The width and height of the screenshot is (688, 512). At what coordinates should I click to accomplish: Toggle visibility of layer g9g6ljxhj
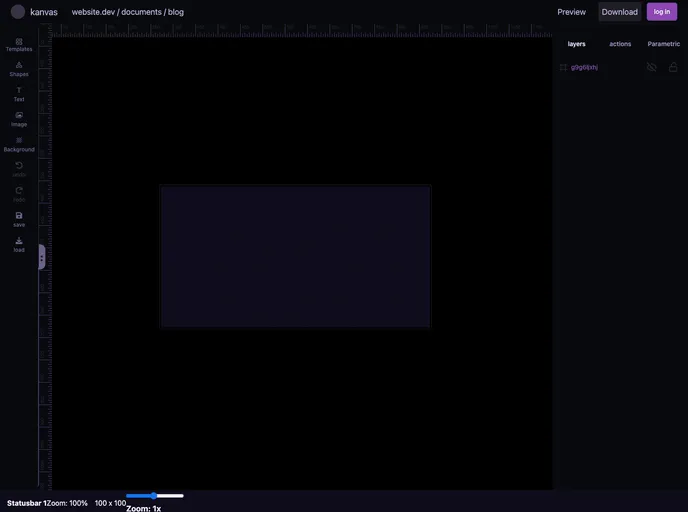(652, 67)
